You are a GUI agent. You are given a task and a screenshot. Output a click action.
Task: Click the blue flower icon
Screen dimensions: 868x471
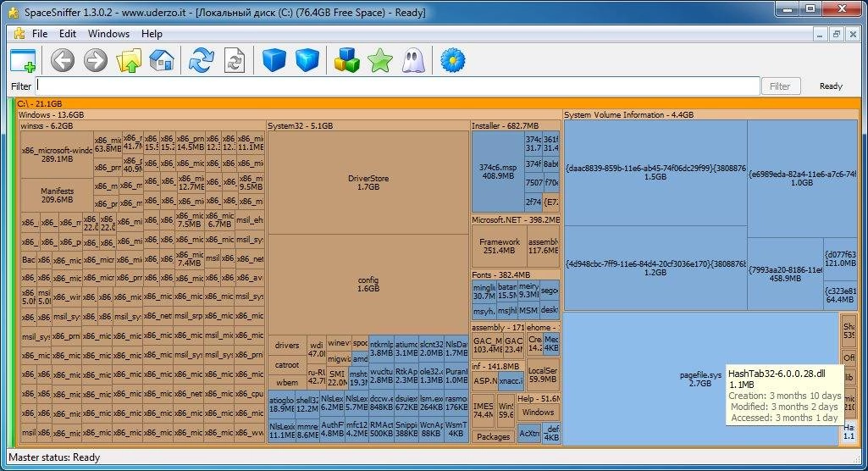tap(452, 60)
